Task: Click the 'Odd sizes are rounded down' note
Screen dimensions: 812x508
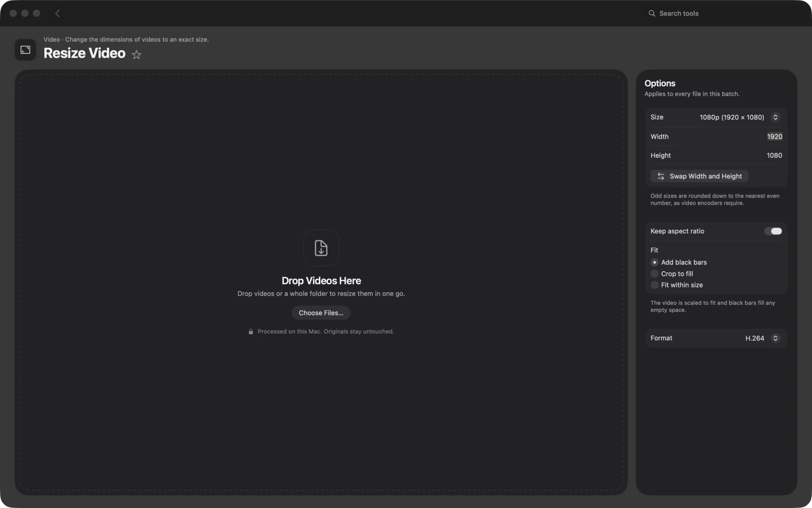Action: [x=715, y=200]
